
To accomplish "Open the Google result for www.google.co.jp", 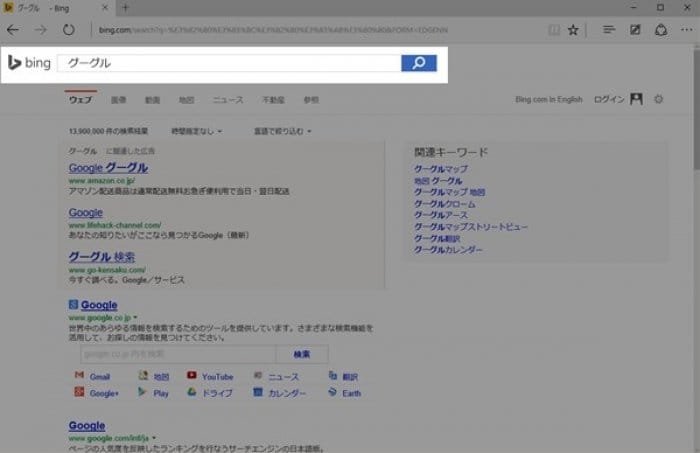I will 99,305.
